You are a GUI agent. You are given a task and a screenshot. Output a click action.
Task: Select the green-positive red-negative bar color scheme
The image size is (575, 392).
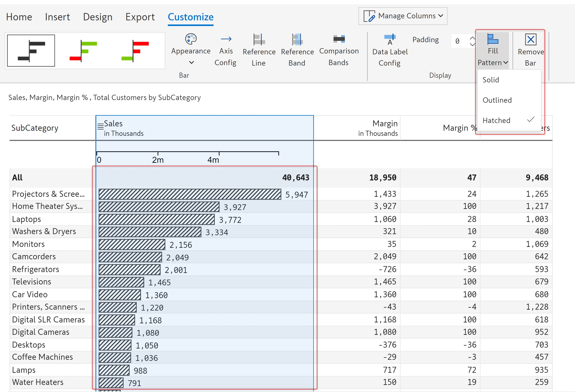(83, 51)
